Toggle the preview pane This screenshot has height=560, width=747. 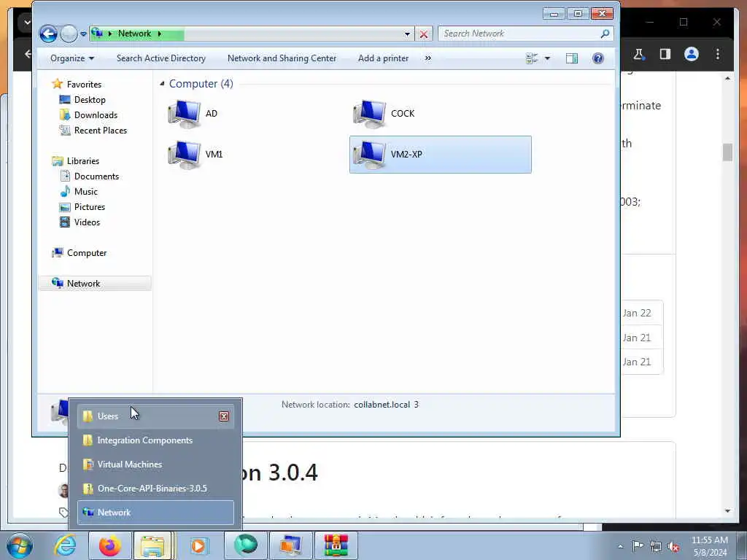[x=572, y=58]
